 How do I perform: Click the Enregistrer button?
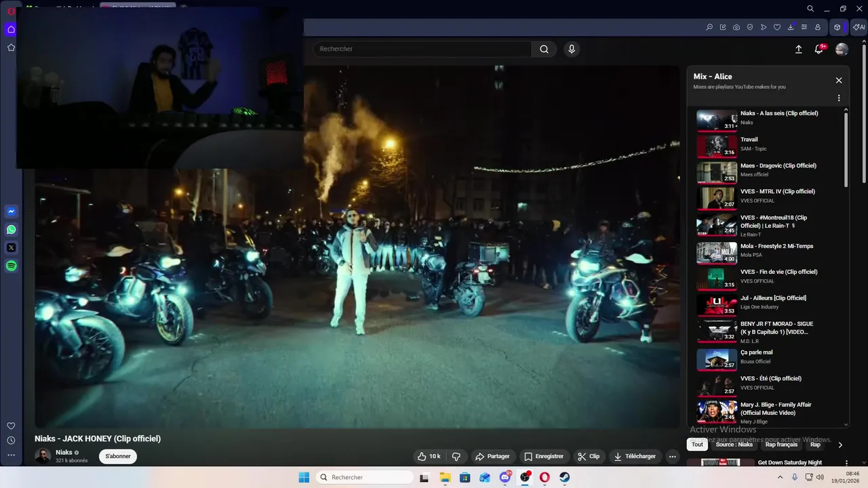click(544, 456)
